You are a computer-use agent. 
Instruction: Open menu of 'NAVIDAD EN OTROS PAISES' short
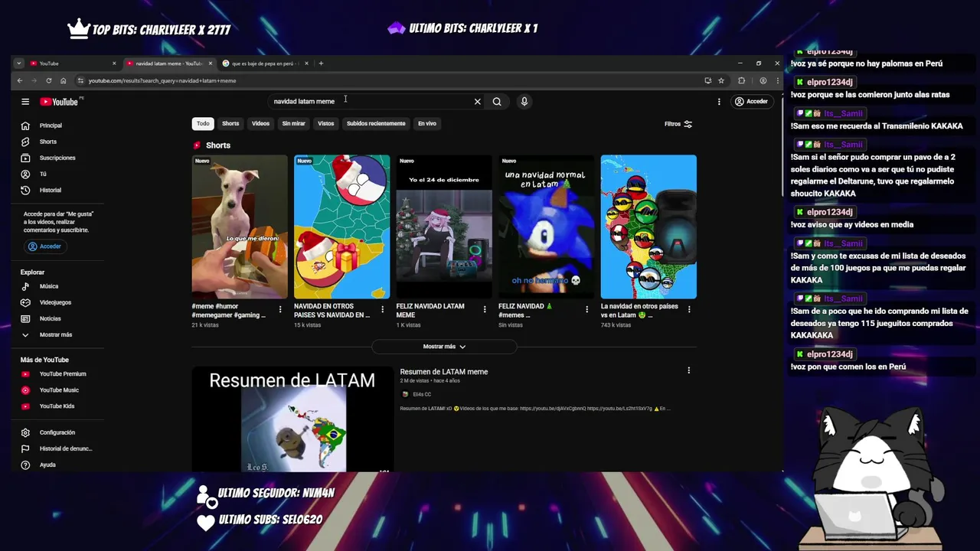pos(382,309)
